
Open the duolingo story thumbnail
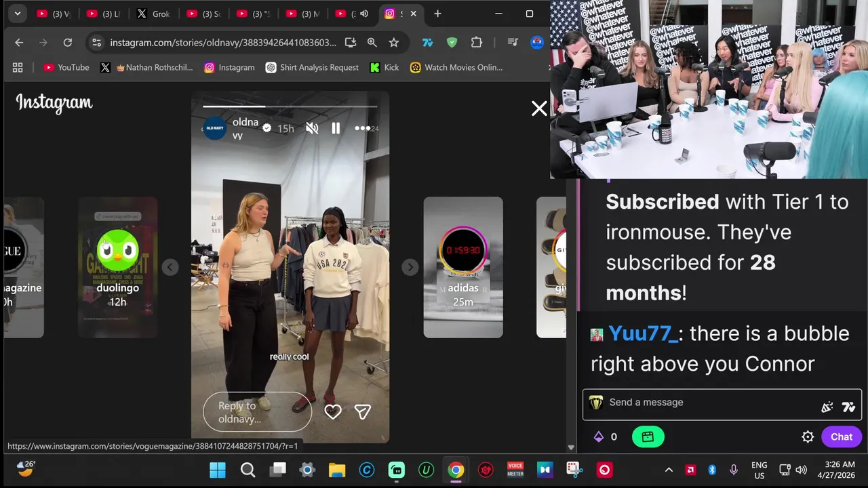click(x=118, y=267)
